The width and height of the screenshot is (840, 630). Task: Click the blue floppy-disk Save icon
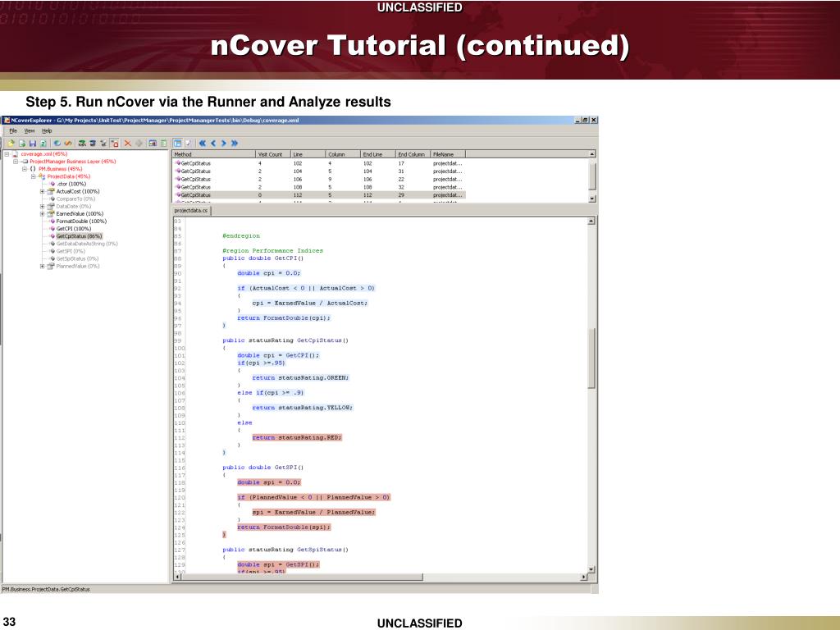click(x=33, y=143)
